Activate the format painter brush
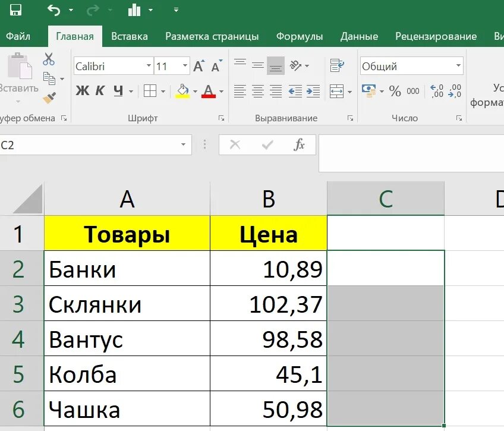Viewport: 504px width, 431px height. [x=49, y=98]
